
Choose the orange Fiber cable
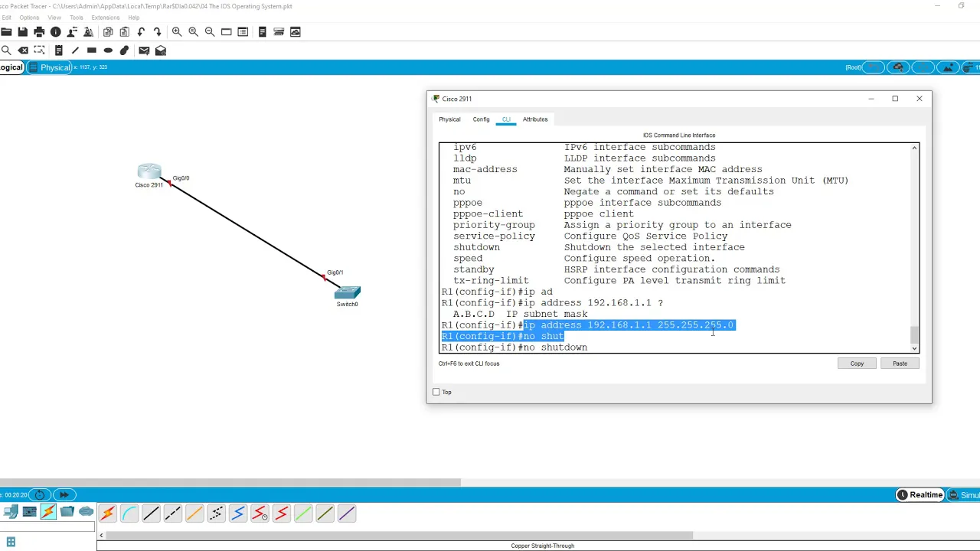tap(194, 514)
